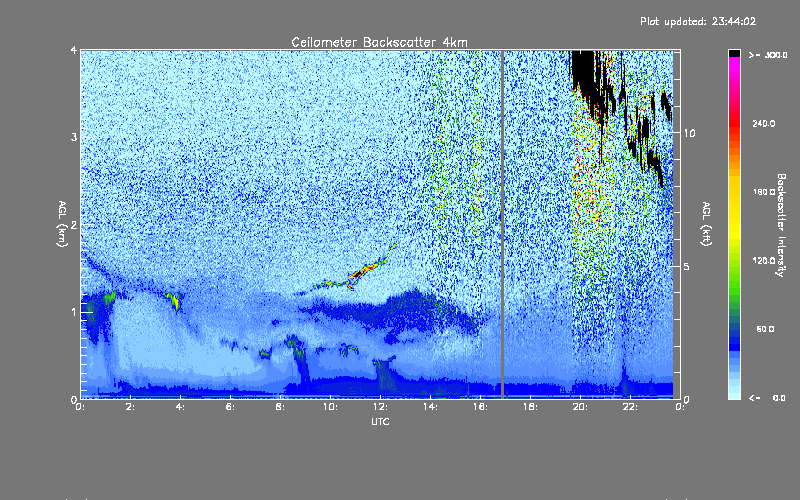Click the 'UTC' x-axis label
Screen dimensions: 800x500
click(380, 421)
